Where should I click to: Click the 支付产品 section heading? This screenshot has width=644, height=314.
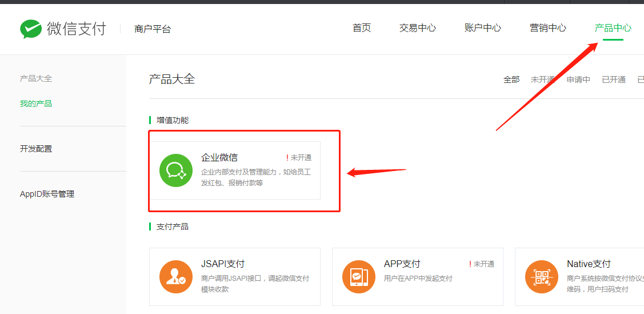tap(173, 226)
